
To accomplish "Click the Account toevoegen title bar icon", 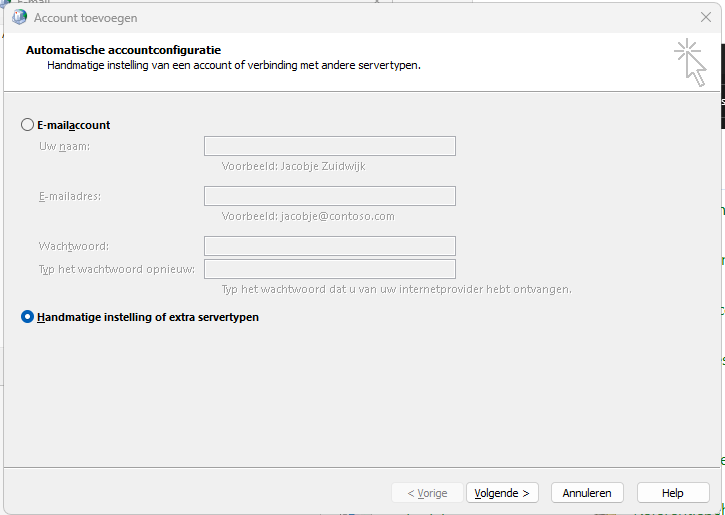I will (x=19, y=17).
